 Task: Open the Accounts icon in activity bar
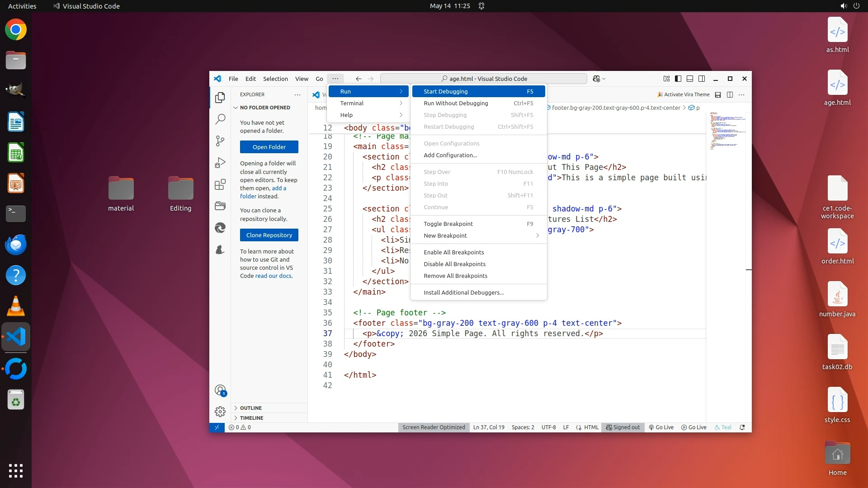[x=220, y=390]
